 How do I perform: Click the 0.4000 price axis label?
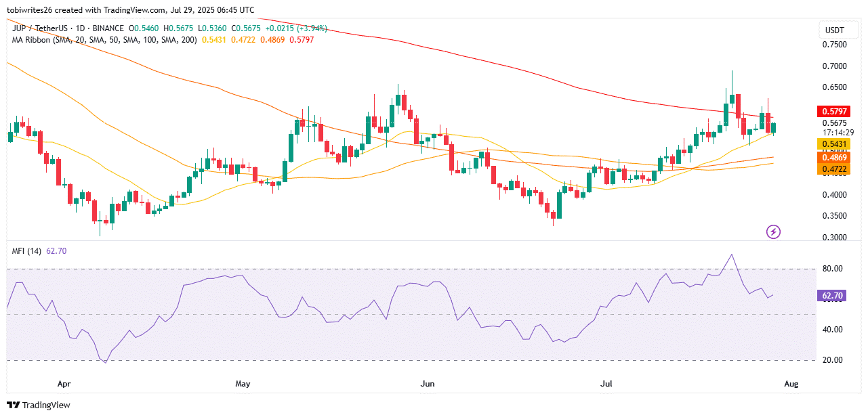835,195
